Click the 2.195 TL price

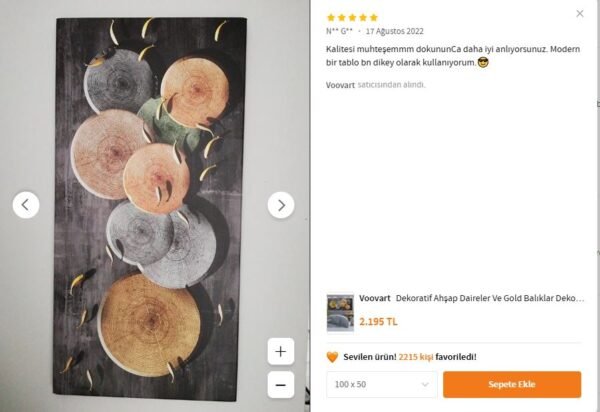tap(378, 321)
